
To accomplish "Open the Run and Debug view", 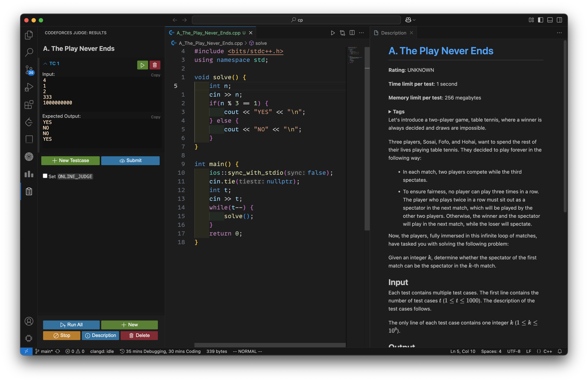I will (29, 87).
